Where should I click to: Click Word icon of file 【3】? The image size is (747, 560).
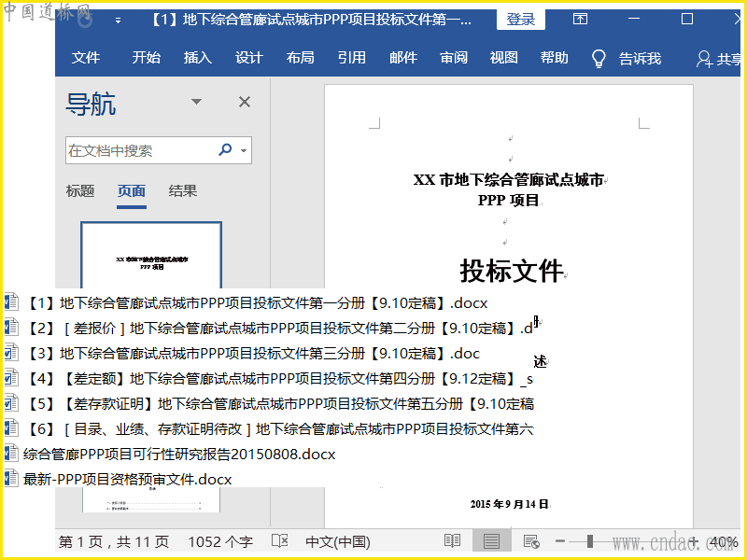[11, 353]
